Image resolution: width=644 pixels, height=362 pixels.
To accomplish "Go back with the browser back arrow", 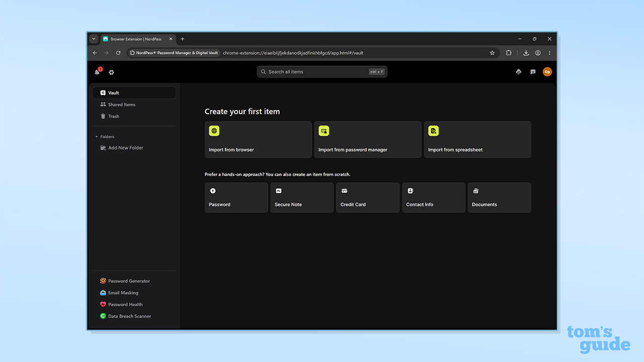I will click(x=95, y=53).
